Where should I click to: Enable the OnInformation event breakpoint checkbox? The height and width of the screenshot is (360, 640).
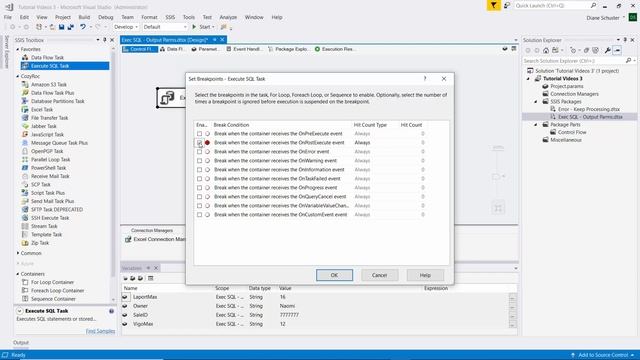199,170
